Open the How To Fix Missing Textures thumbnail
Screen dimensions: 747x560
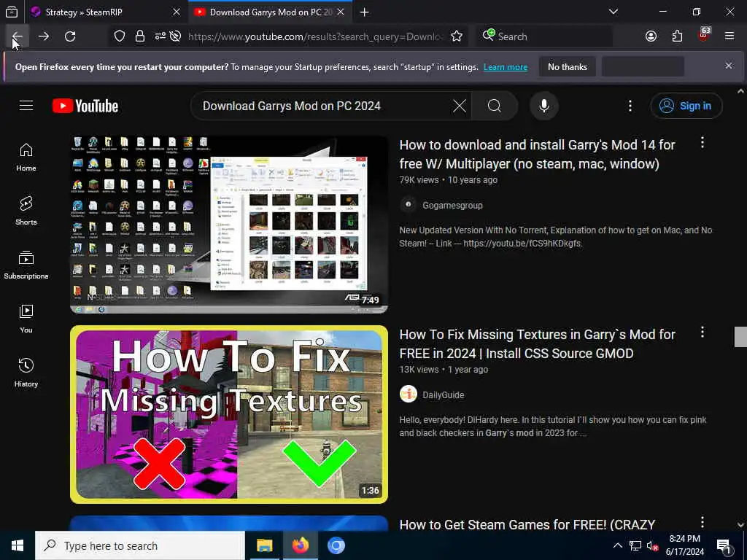point(229,414)
